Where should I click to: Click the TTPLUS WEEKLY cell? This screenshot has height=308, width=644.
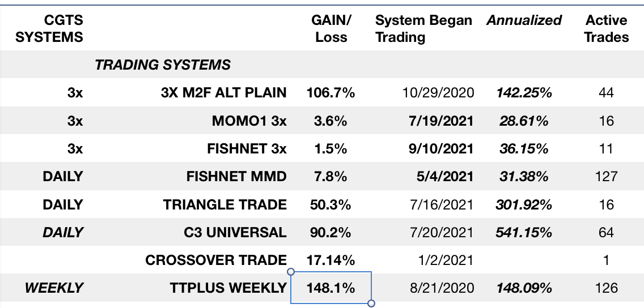coord(228,288)
